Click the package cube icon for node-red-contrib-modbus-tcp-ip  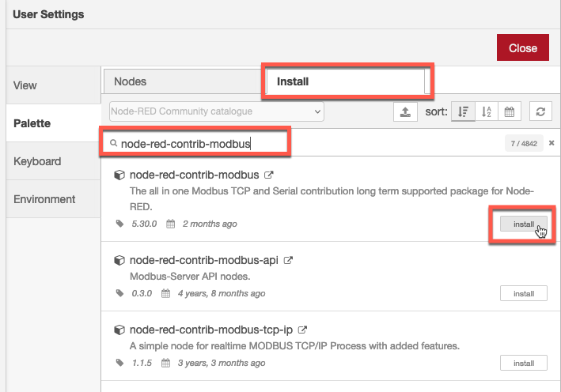119,330
